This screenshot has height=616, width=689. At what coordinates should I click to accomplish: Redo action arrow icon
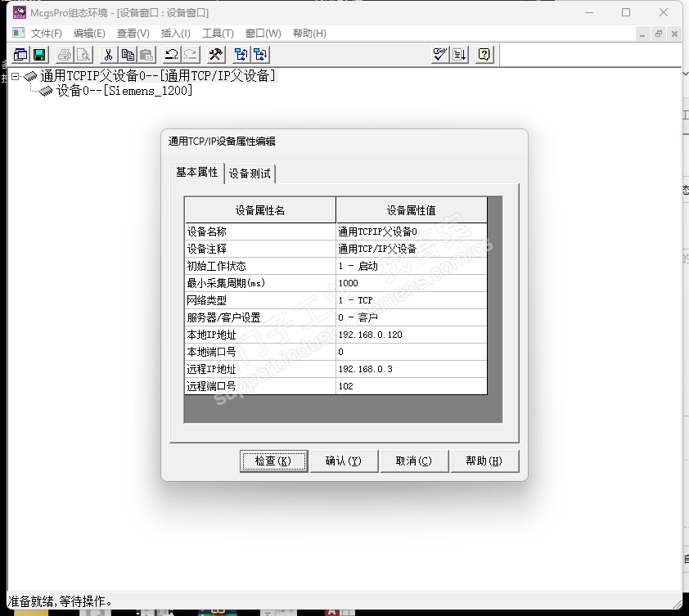pos(191,55)
